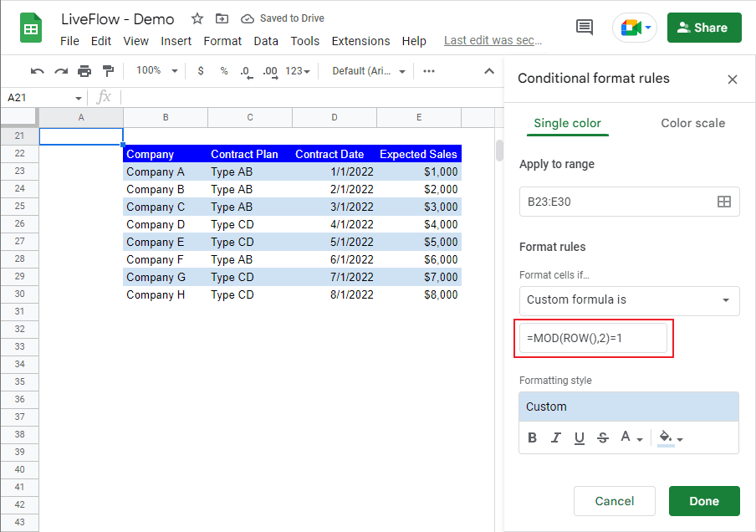Toggle italic in formatting style
The height and width of the screenshot is (532, 756).
pos(556,437)
